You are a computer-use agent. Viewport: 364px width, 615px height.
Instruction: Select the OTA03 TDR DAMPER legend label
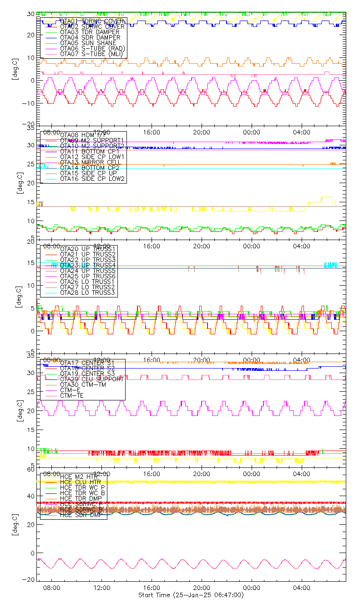coord(90,32)
